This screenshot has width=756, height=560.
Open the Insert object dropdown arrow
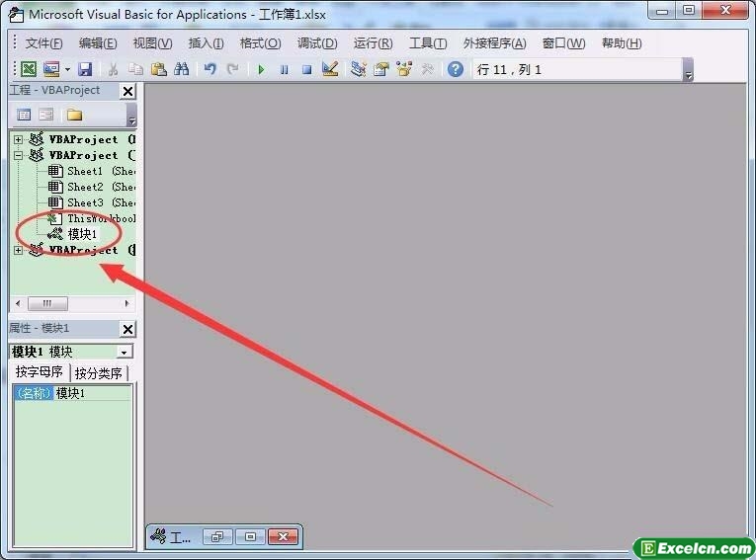[67, 70]
